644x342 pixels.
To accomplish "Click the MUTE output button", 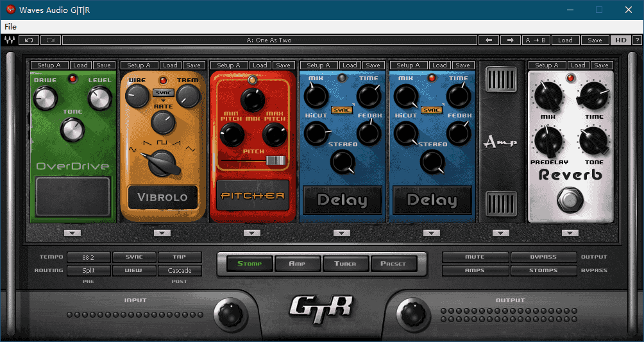I will pyautogui.click(x=475, y=257).
